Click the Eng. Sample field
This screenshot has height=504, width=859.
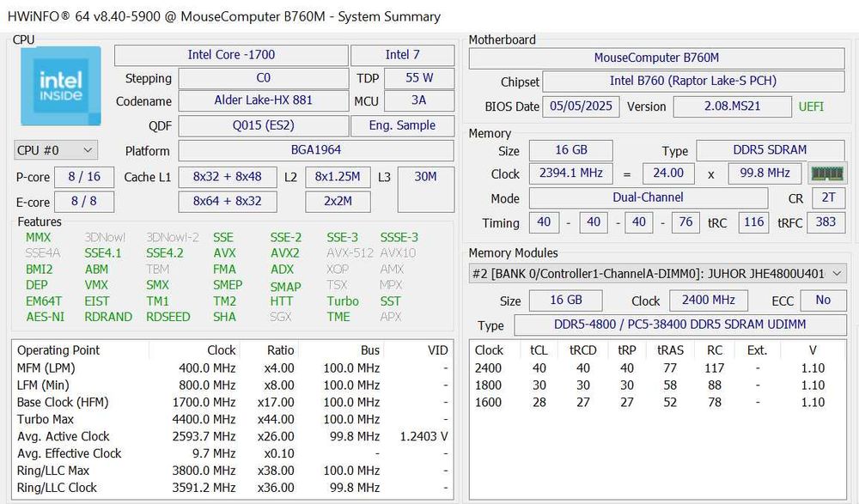402,125
